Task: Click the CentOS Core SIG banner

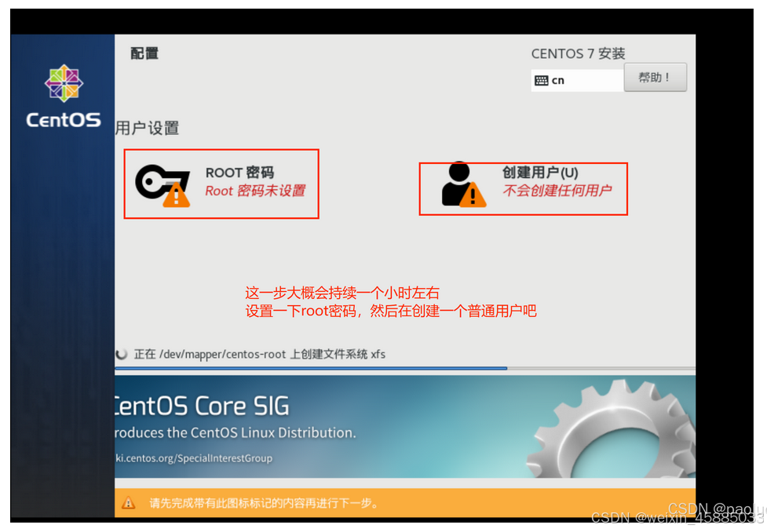Action: pos(405,427)
